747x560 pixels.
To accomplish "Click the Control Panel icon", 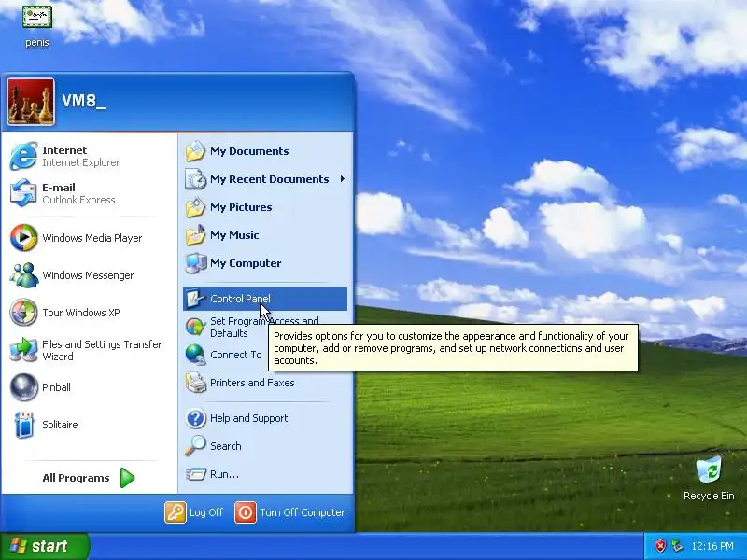I will click(x=195, y=299).
